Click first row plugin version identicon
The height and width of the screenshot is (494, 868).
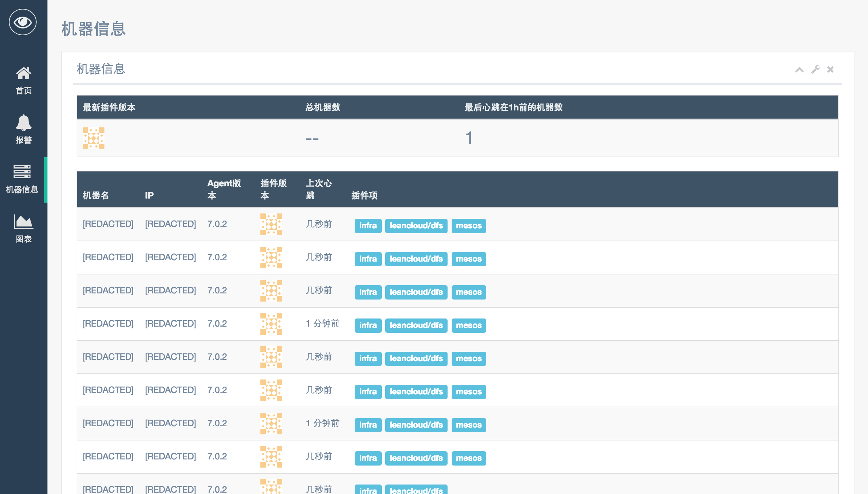(271, 224)
